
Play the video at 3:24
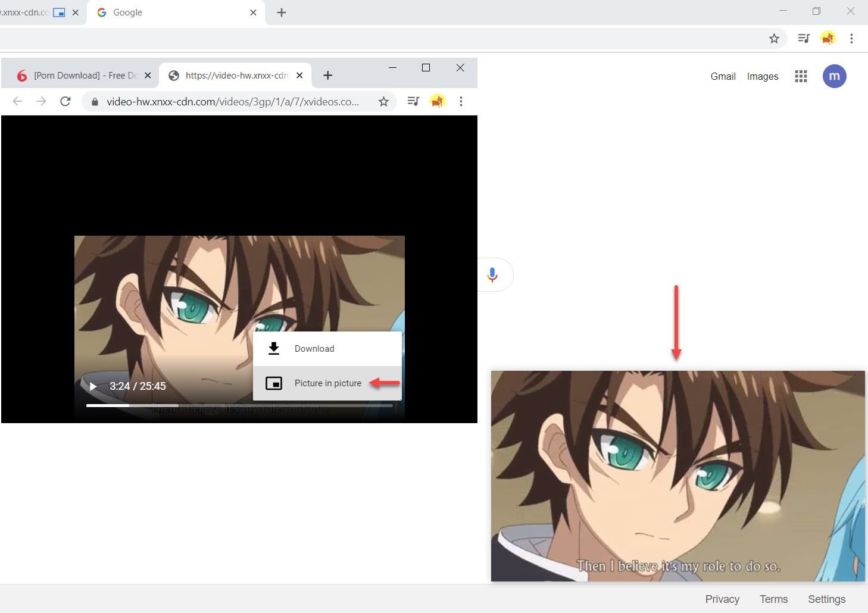click(x=93, y=386)
